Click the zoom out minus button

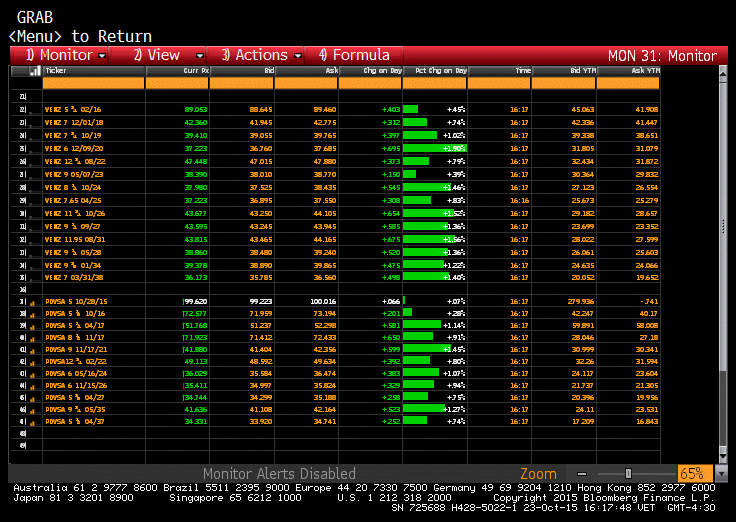tap(582, 474)
